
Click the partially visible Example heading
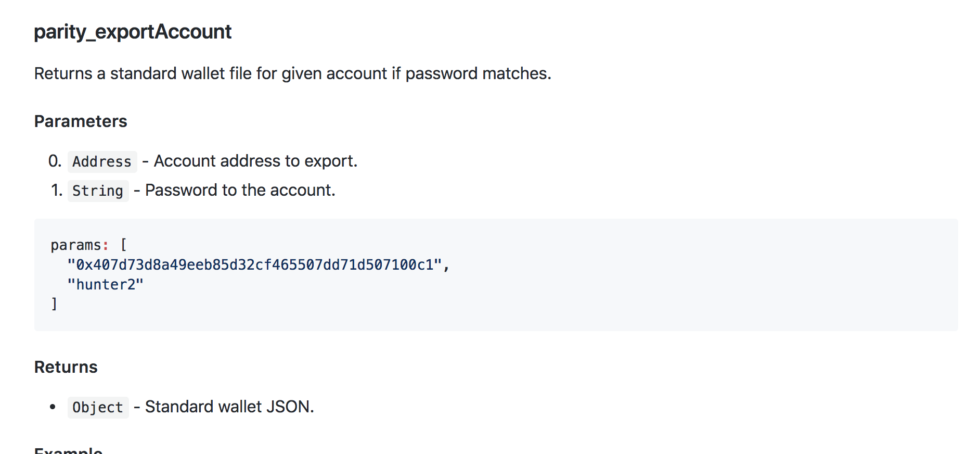pyautogui.click(x=68, y=450)
